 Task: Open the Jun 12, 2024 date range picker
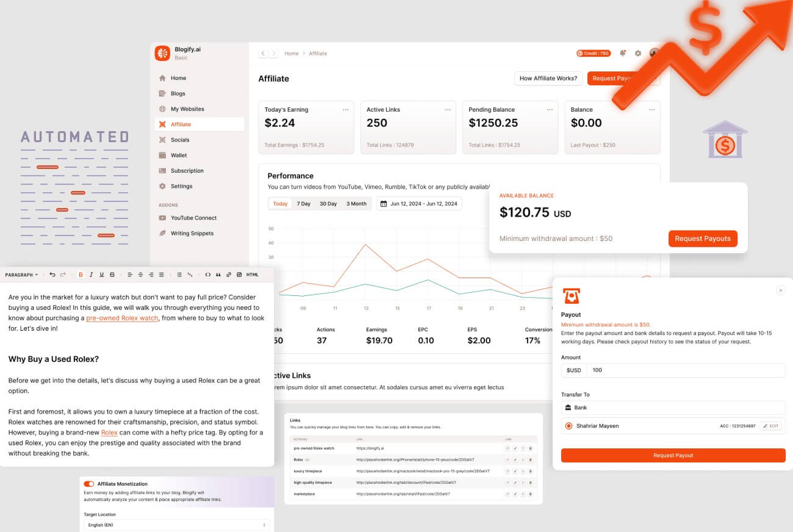(x=419, y=204)
